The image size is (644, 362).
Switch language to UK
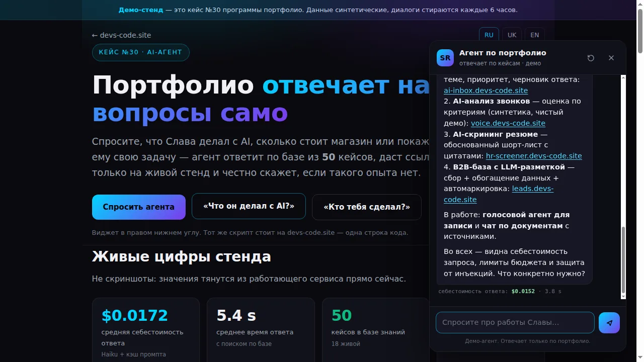512,35
